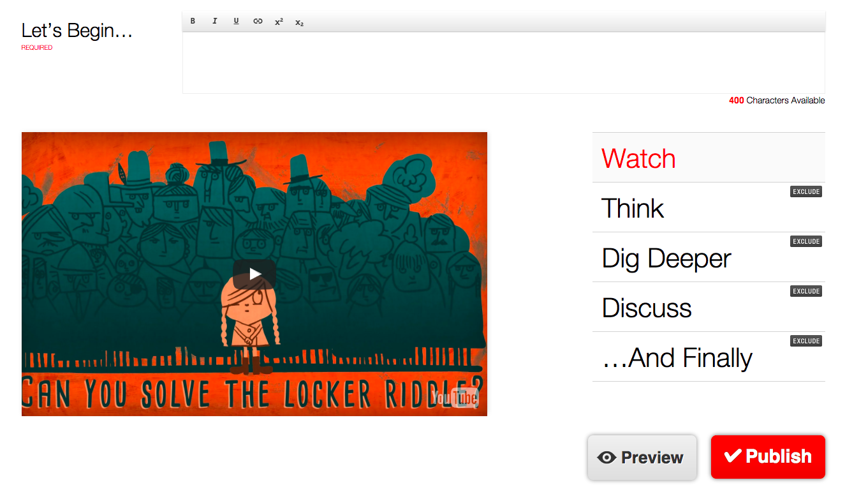
Task: Apply subscript formatting
Action: [299, 22]
